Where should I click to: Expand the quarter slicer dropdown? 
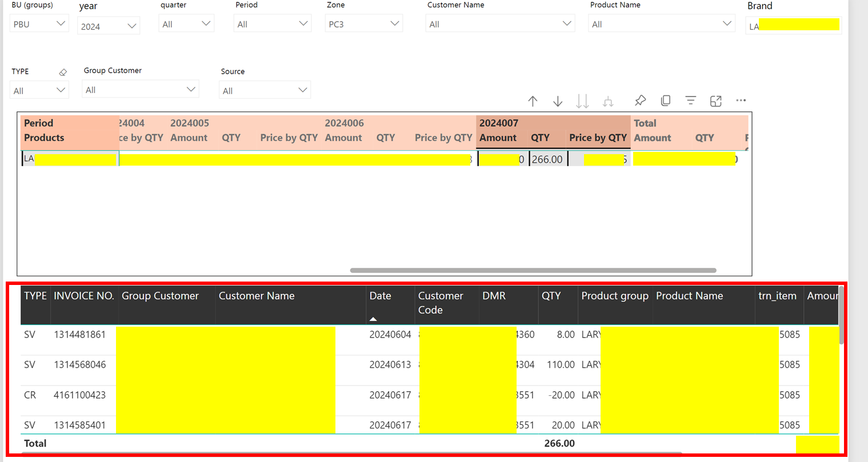(x=186, y=24)
